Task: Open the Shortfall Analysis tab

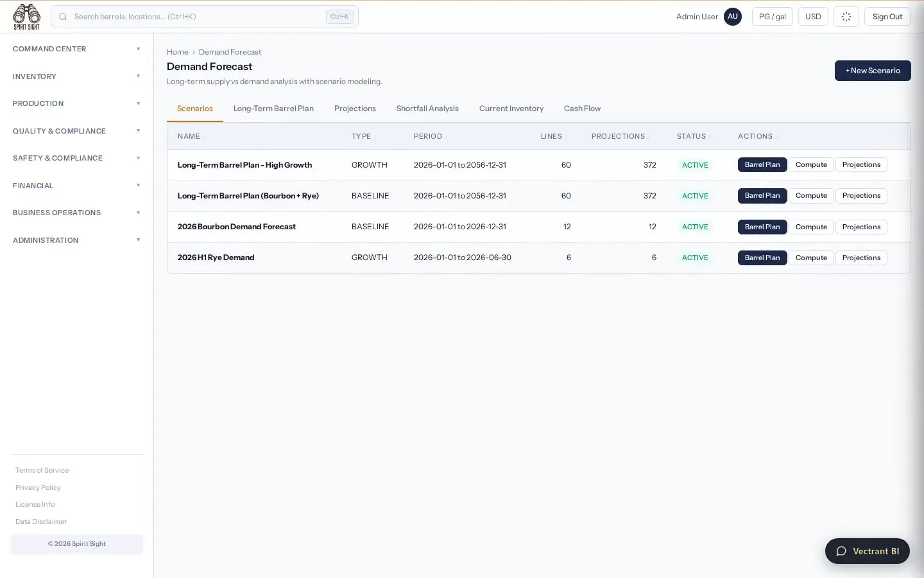Action: pos(427,109)
